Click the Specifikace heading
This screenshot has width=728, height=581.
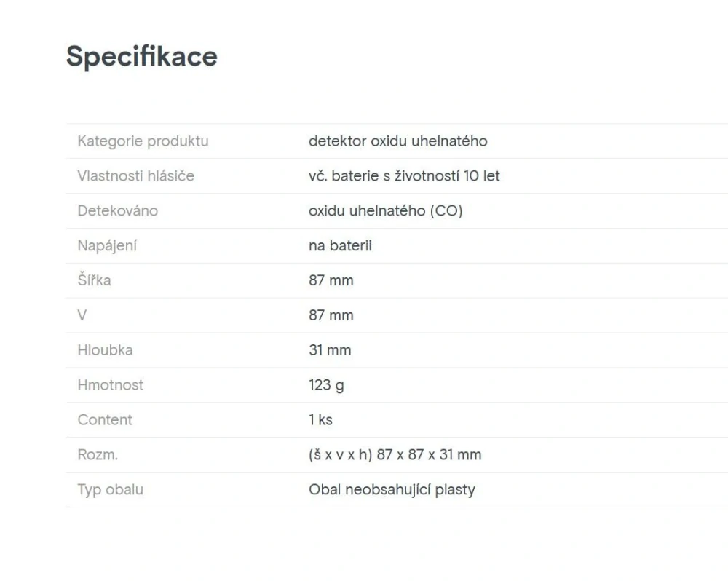coord(141,57)
